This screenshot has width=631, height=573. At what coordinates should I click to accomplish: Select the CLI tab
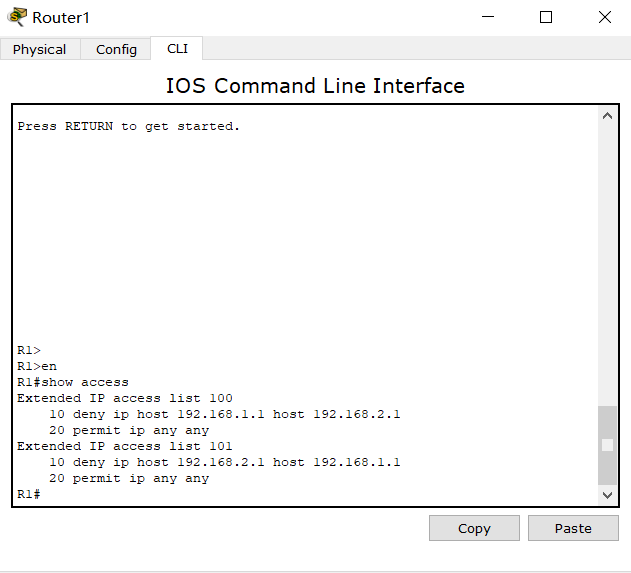tap(177, 49)
